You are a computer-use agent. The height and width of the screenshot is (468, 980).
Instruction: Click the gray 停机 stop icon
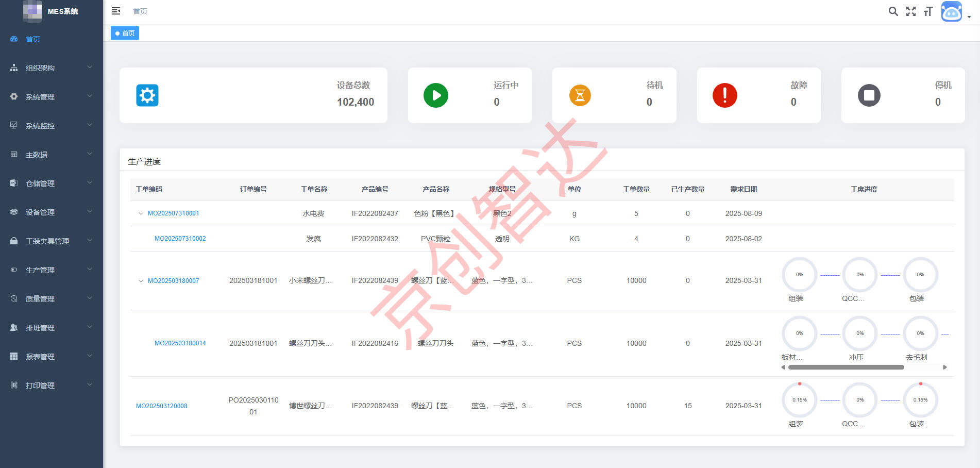point(870,95)
